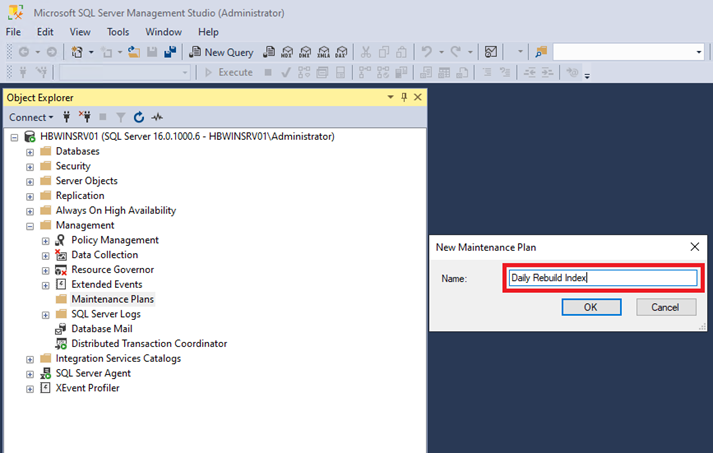Click the Disconnect plug icon
Image resolution: width=713 pixels, height=453 pixels.
(x=85, y=117)
